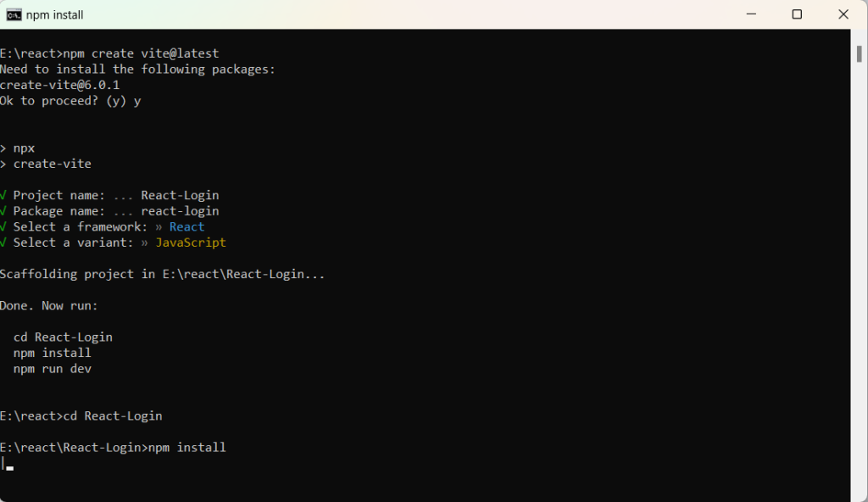Click green checkmark beside Project name
The height and width of the screenshot is (502, 868).
[3, 195]
